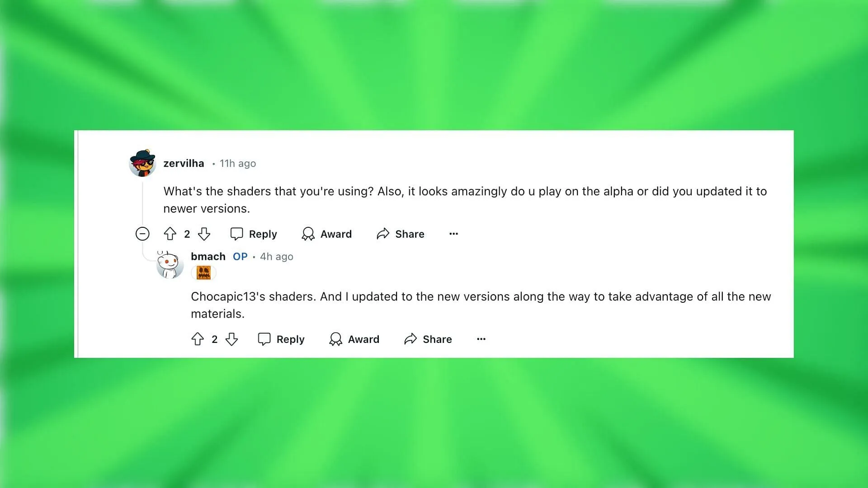Click the three-dot menu on bmach's reply
The image size is (868, 488).
tap(481, 339)
